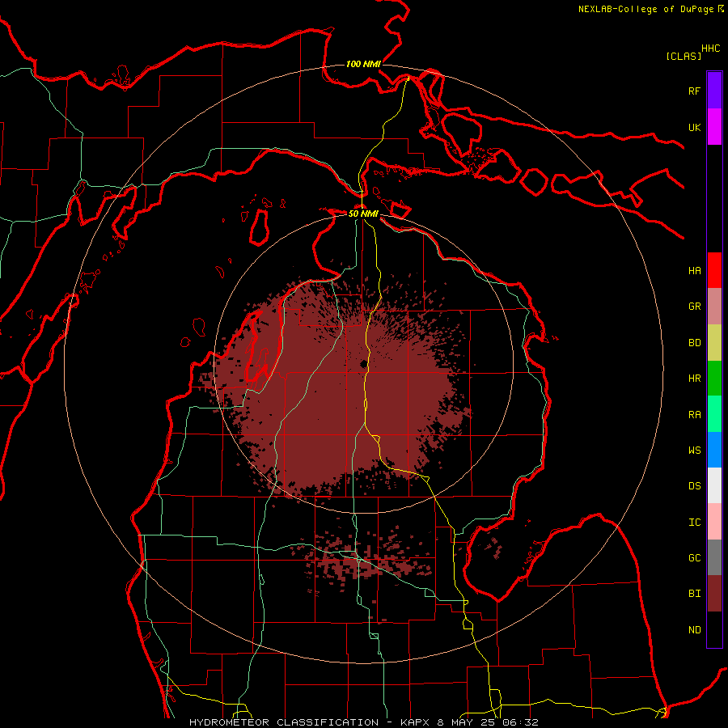Click the GC legend label
This screenshot has height=728, width=728.
coord(694,557)
